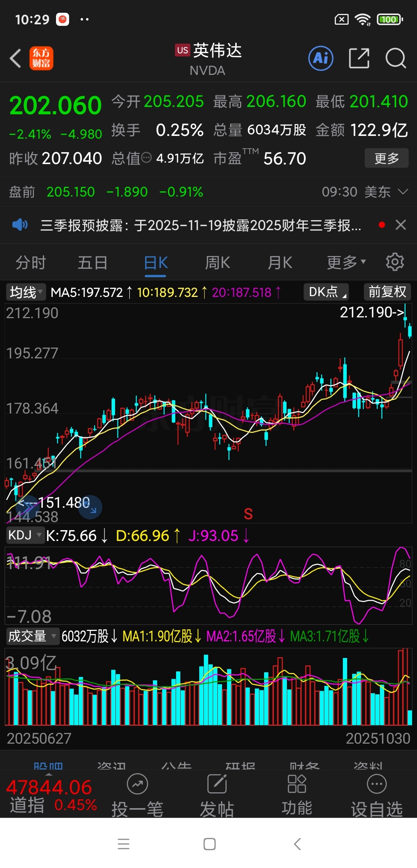Tap the J:93.05 value

point(214,536)
